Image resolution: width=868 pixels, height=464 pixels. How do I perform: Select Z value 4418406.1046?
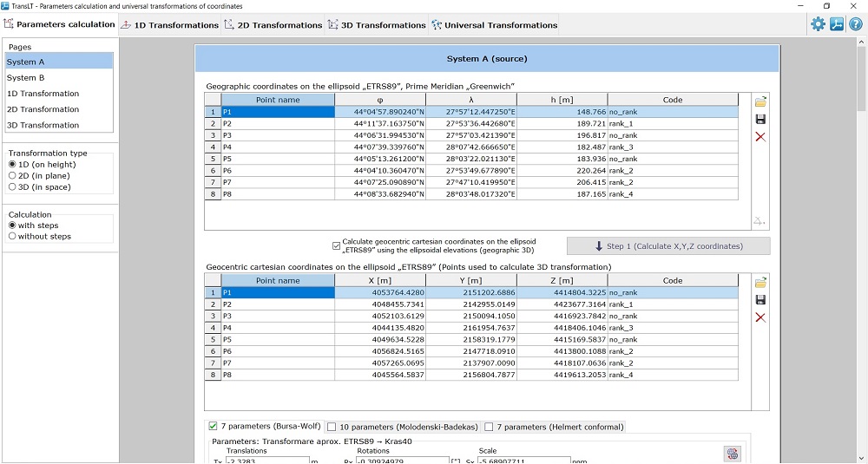coord(562,328)
